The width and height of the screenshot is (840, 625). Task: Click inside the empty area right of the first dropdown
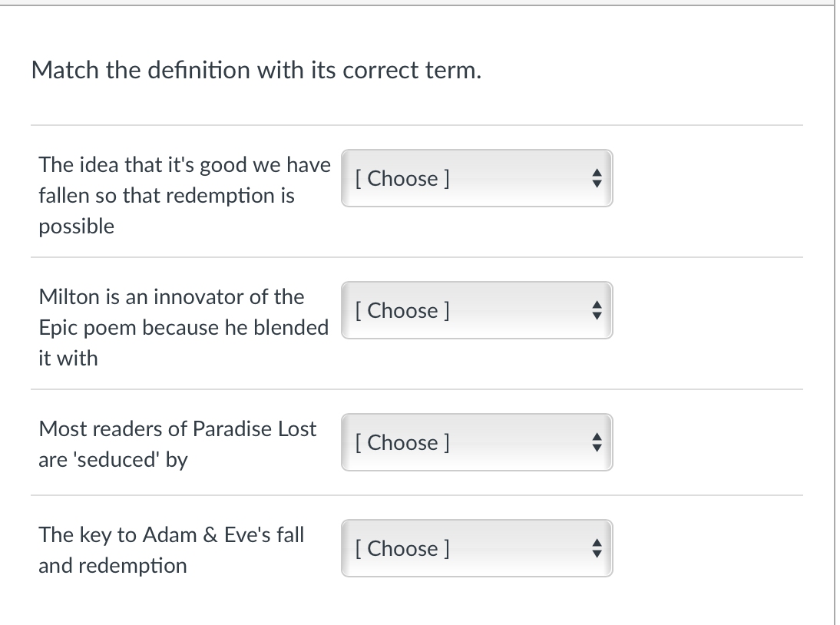coord(706,178)
